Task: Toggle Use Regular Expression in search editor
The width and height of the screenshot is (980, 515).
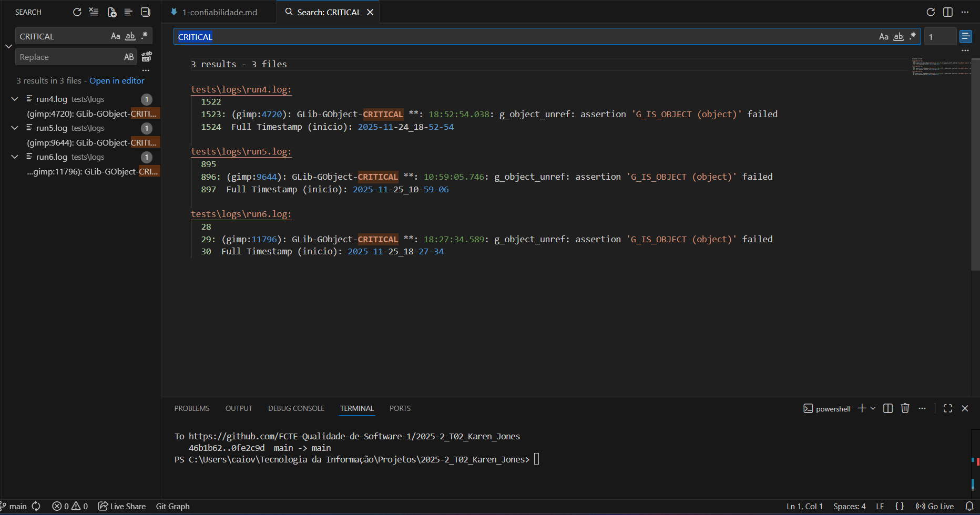Action: [x=913, y=36]
